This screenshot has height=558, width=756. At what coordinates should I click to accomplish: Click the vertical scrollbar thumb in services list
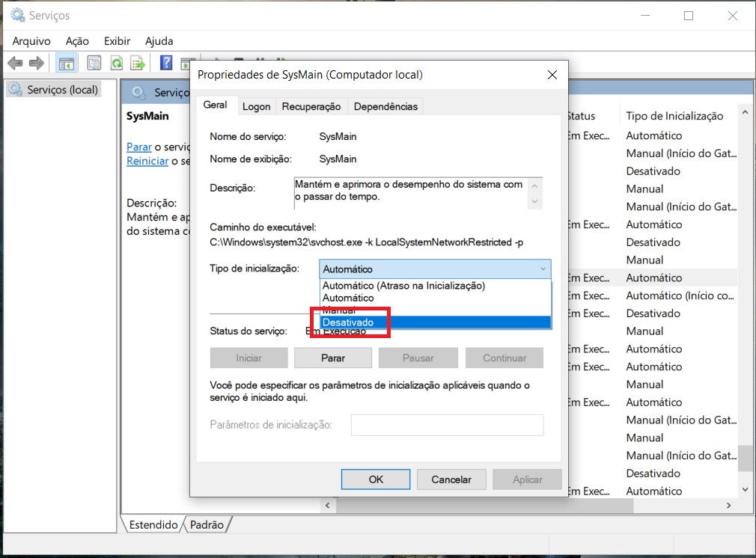(x=746, y=458)
